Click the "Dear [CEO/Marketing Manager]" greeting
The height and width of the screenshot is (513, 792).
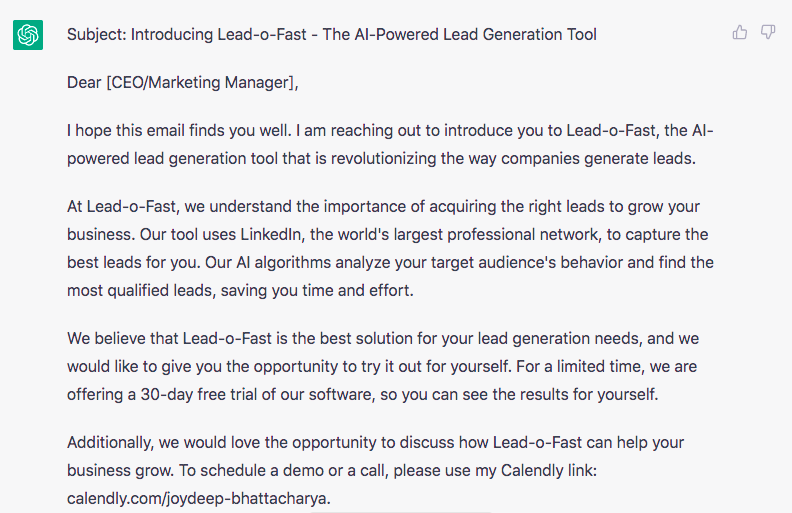click(x=183, y=83)
